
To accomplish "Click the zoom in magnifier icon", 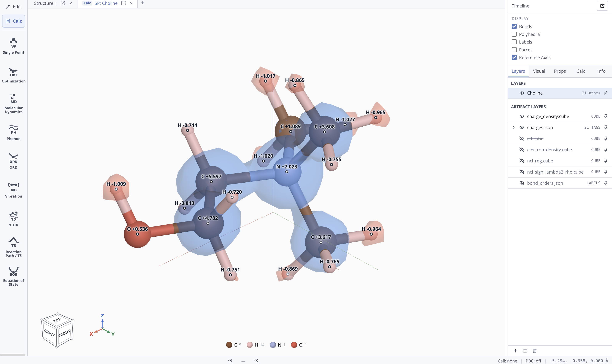I will pyautogui.click(x=256, y=361).
